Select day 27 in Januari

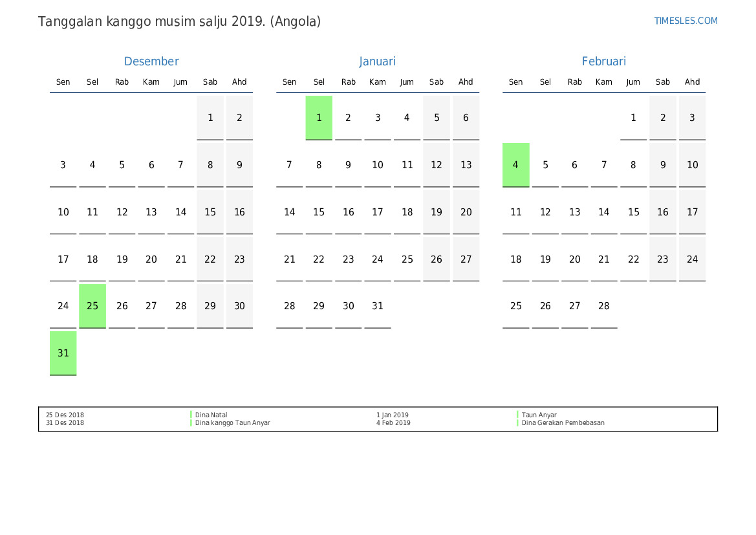click(x=466, y=259)
